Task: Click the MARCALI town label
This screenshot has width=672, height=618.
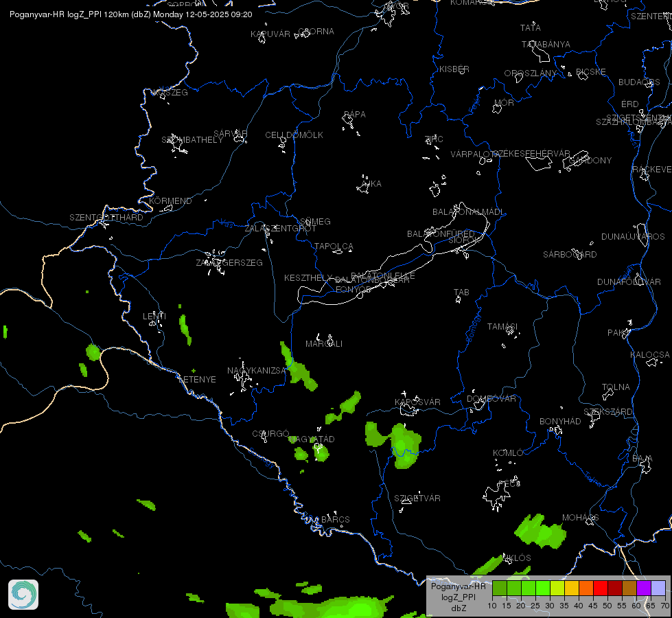Action: coord(324,344)
